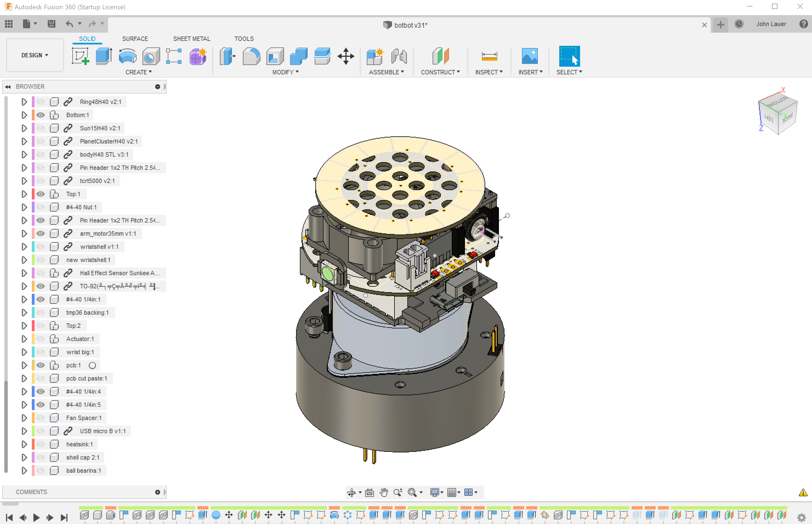Click the Fillet tool icon
Viewport: 812px width, 524px height.
251,56
